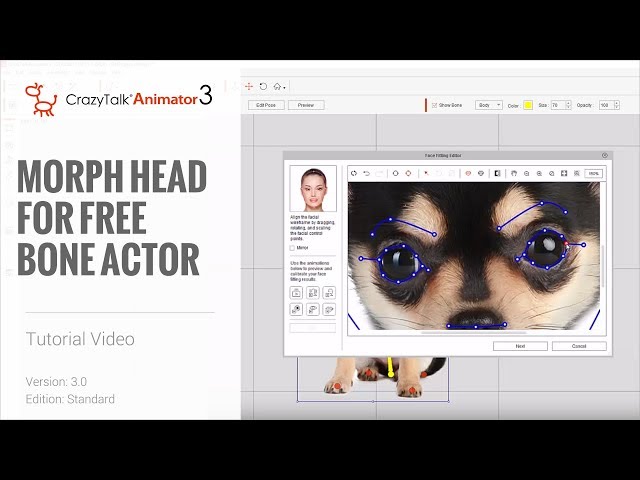640x480 pixels.
Task: Click the black pentagon outline tool icon
Action: coord(395,173)
